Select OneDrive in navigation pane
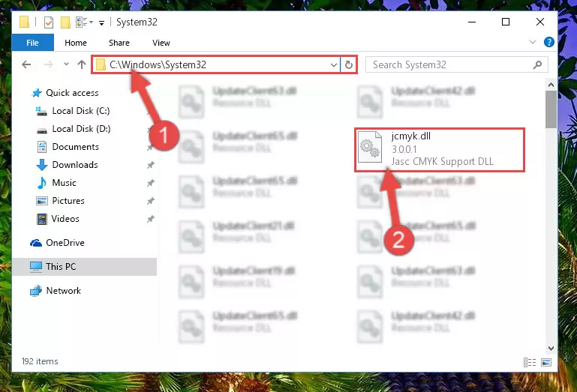Screen dimensions: 577x392 65,243
